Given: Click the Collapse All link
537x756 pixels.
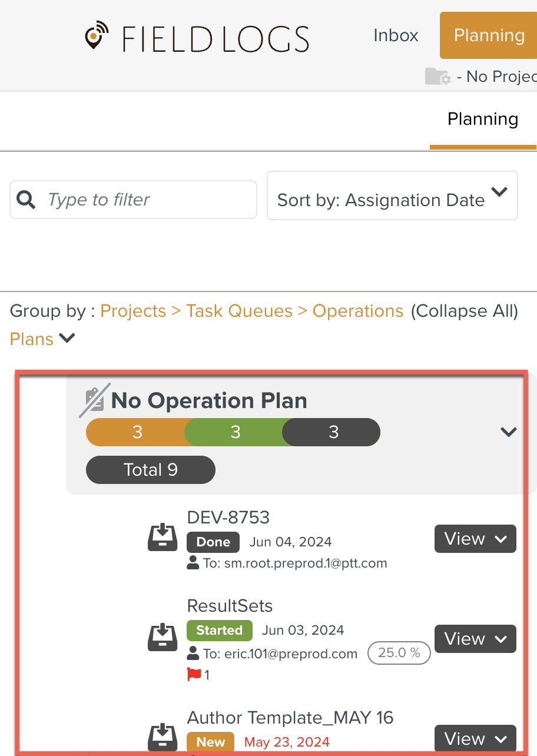Looking at the screenshot, I should click(x=464, y=311).
